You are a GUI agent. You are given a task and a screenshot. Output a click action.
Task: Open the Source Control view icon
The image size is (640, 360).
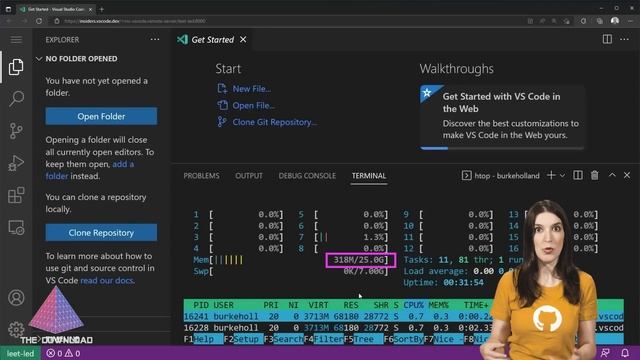[16, 131]
